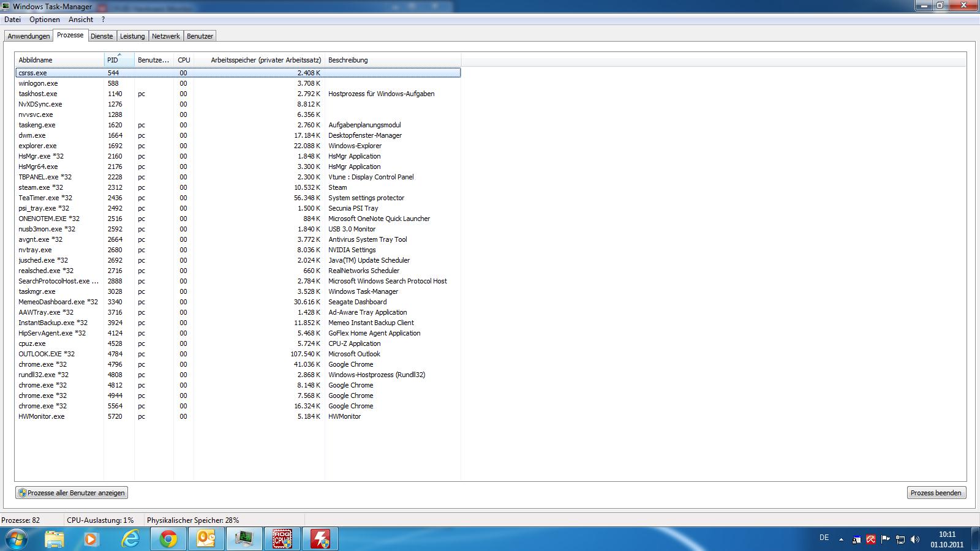Sort by Arbeitsspeicher column header
The width and height of the screenshot is (980, 551).
259,60
